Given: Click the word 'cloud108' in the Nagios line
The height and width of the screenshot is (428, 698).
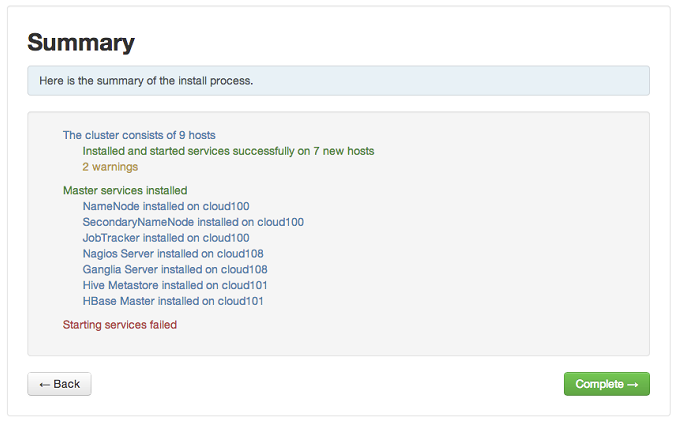Looking at the screenshot, I should pos(242,254).
